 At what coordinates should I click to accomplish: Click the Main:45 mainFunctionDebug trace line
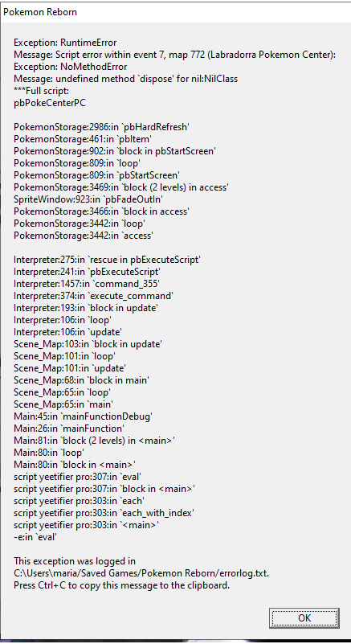83,416
